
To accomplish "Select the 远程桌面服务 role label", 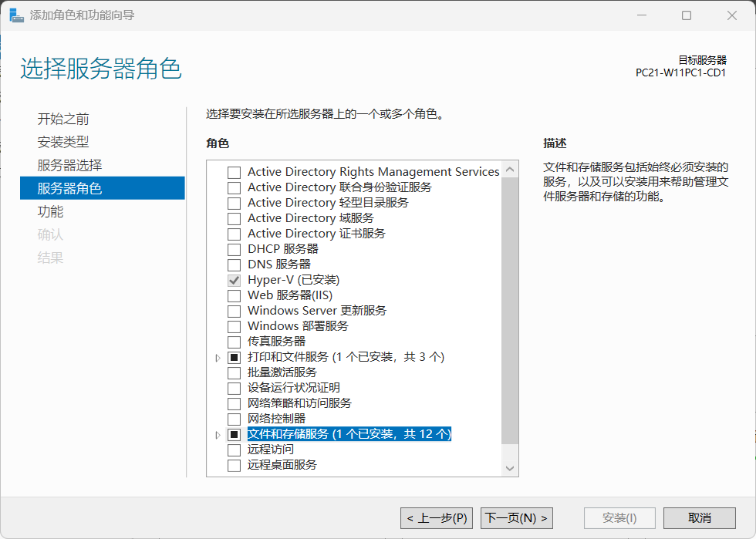I will tap(282, 465).
